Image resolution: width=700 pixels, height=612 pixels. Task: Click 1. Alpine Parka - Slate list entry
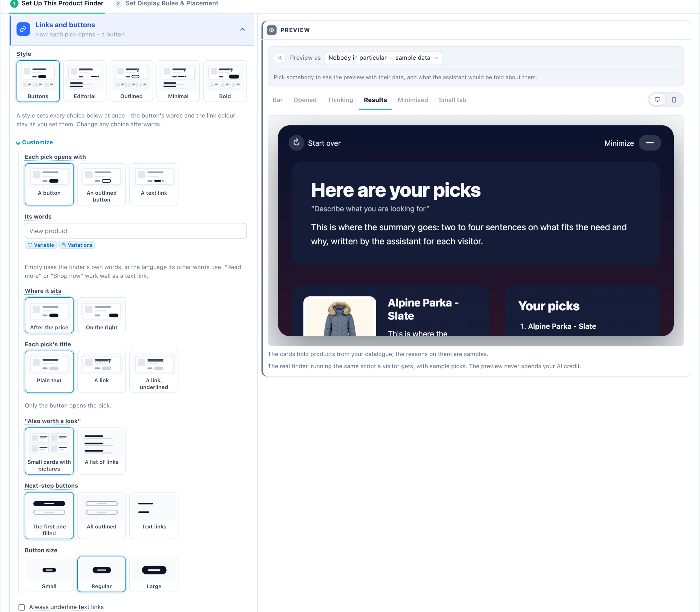[558, 326]
